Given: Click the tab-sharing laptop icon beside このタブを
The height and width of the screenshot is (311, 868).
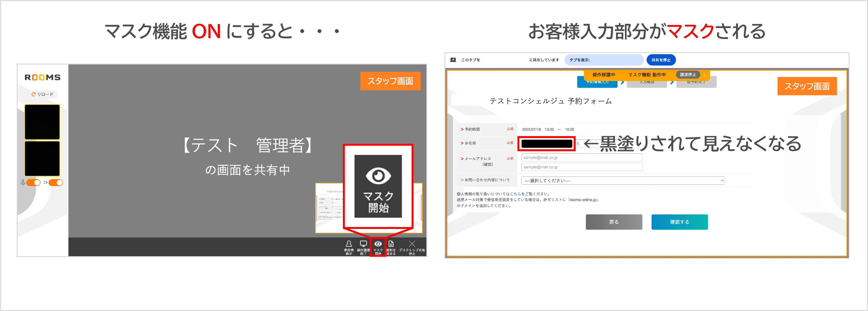Looking at the screenshot, I should tap(453, 60).
